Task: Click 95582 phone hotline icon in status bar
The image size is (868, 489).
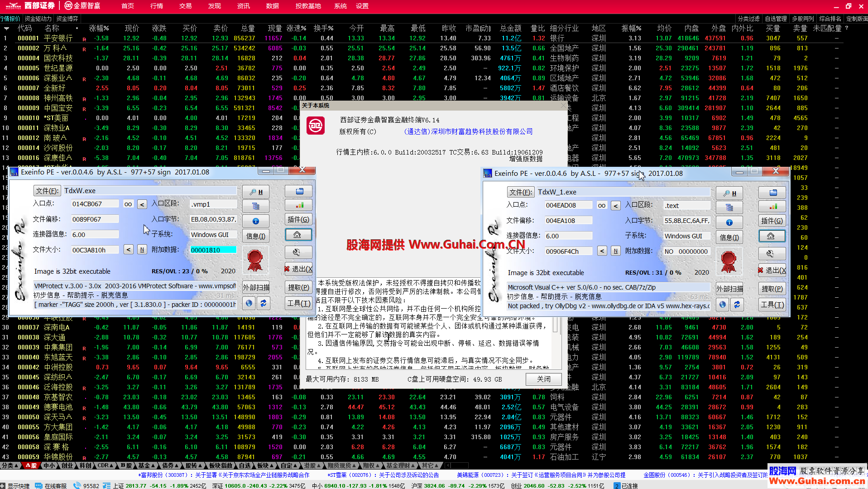Action: point(77,485)
